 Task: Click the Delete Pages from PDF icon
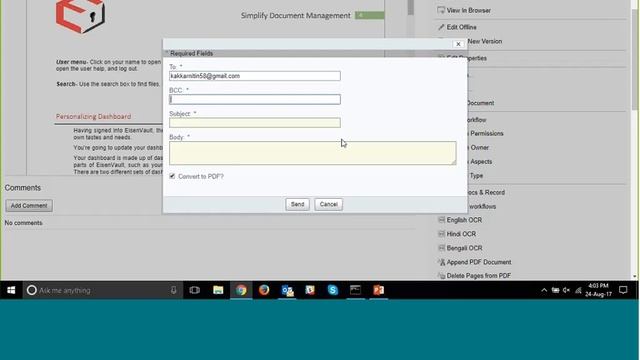point(441,276)
